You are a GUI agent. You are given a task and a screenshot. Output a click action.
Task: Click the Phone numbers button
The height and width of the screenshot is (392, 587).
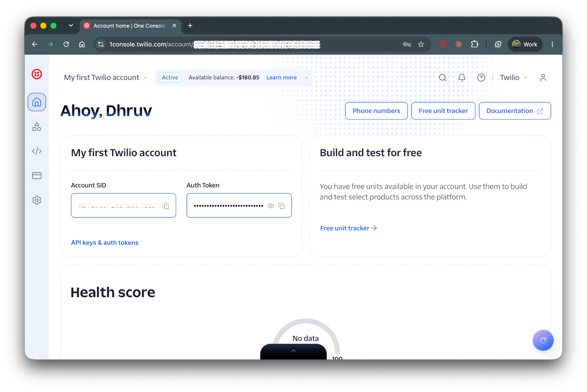coord(376,111)
